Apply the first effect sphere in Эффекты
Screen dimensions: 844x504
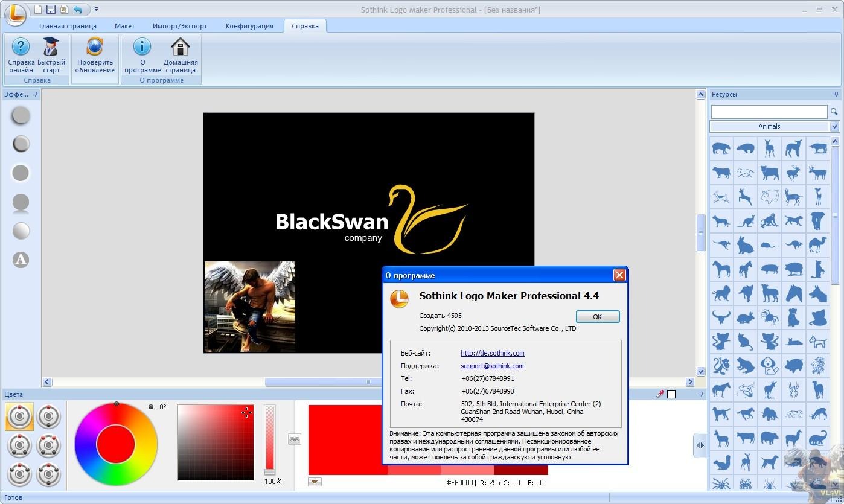click(x=21, y=115)
